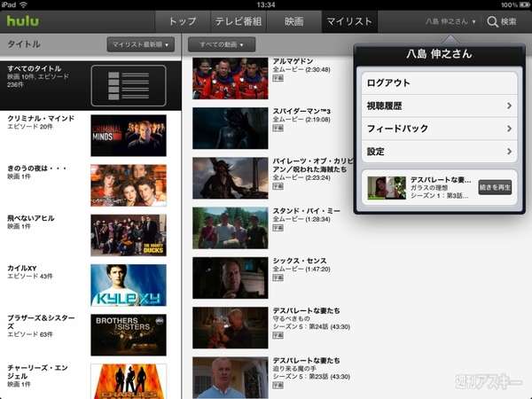Select the クリミナル・マインド title

[x=41, y=118]
